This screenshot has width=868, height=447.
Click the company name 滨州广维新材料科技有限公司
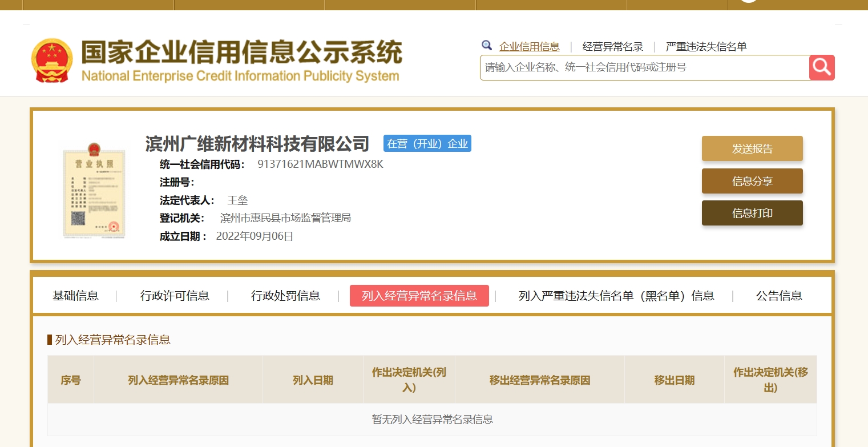coord(257,143)
